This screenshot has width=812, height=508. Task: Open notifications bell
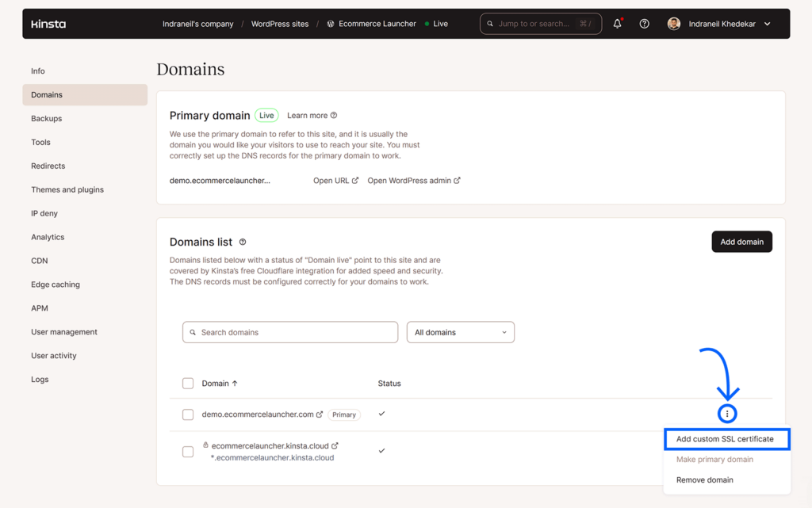click(x=617, y=23)
